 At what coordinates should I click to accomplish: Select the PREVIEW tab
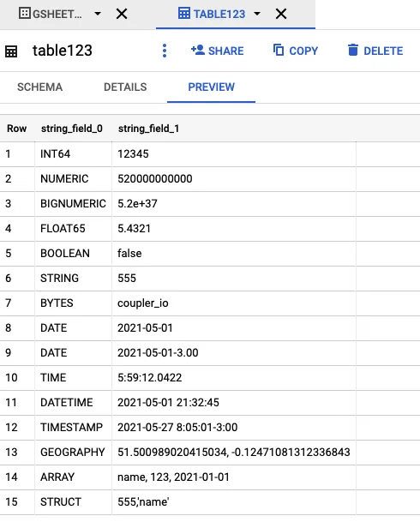pyautogui.click(x=212, y=87)
